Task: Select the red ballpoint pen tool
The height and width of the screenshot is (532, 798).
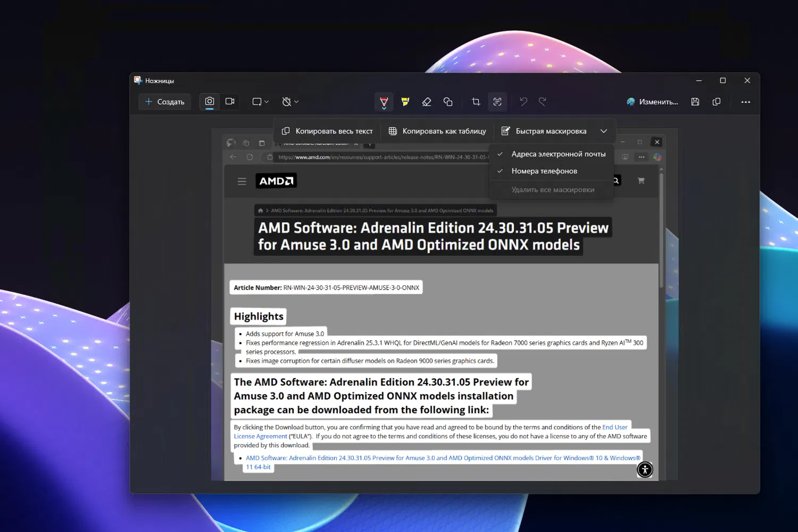Action: pyautogui.click(x=384, y=102)
